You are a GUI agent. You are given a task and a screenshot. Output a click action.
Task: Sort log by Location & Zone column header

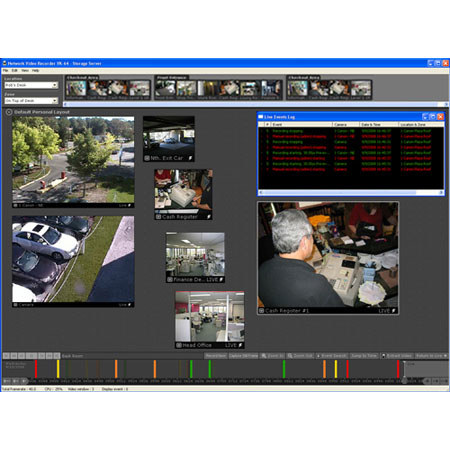[x=421, y=125]
